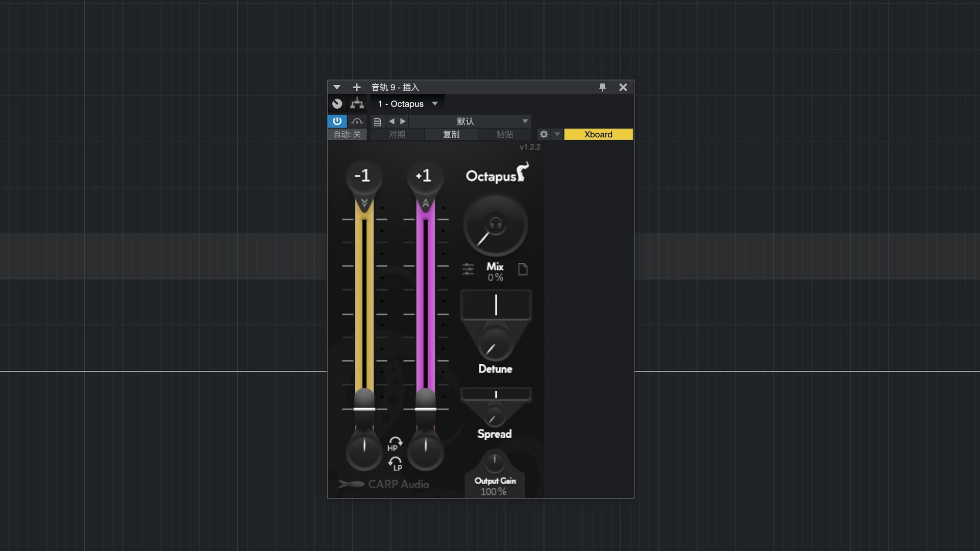This screenshot has height=551, width=980.
Task: Click the yellow Xboard button
Action: click(x=598, y=134)
